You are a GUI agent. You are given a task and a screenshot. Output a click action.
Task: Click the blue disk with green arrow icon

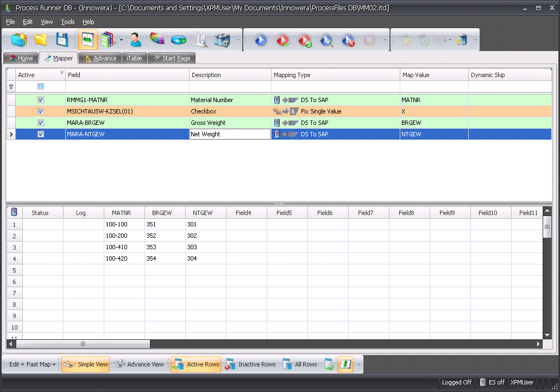[x=179, y=40]
